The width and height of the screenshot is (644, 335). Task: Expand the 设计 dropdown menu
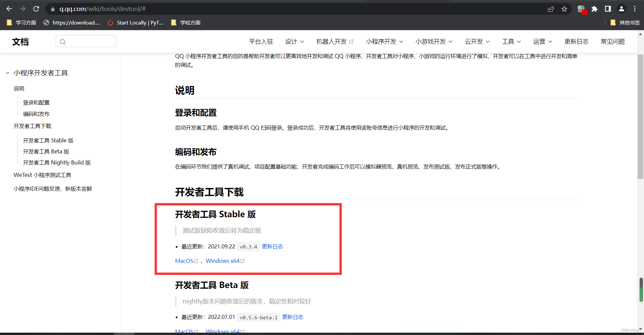tap(294, 42)
